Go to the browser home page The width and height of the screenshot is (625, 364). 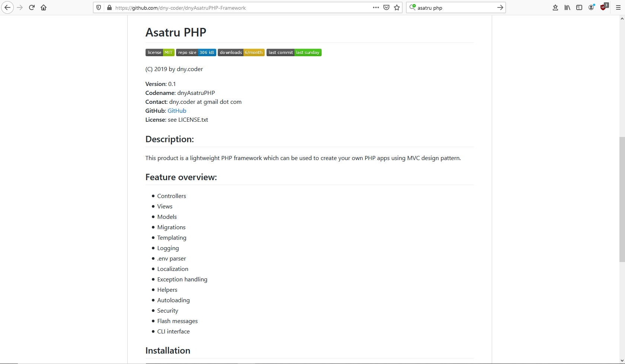pos(44,7)
